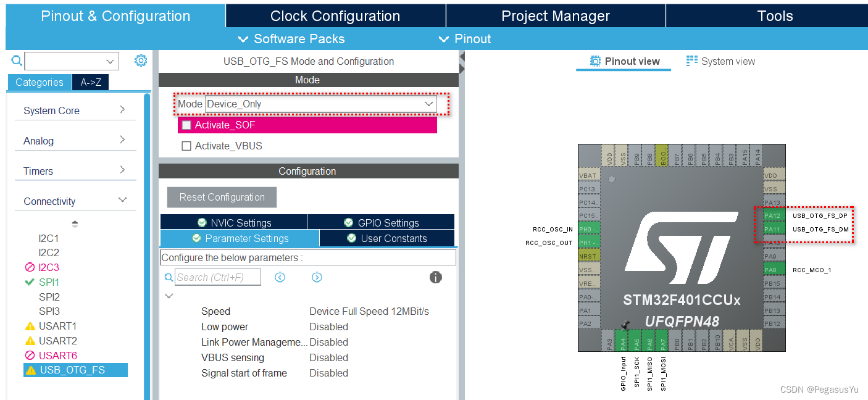Expand the Timers category
This screenshot has width=868, height=400.
pos(75,171)
